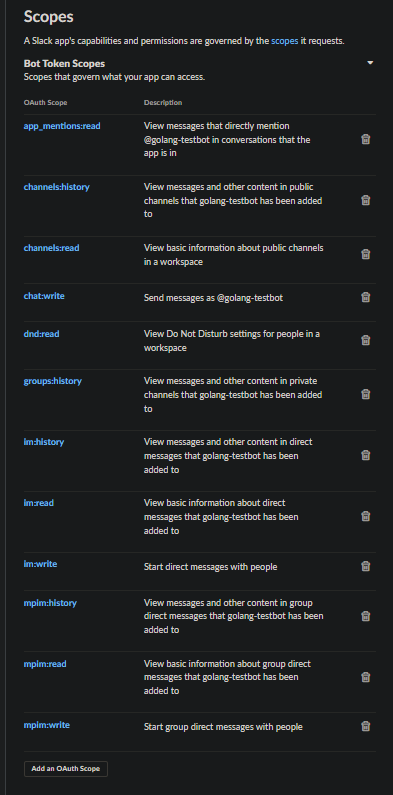Delete the mpim:write scope
This screenshot has height=795, width=393.
(x=365, y=726)
